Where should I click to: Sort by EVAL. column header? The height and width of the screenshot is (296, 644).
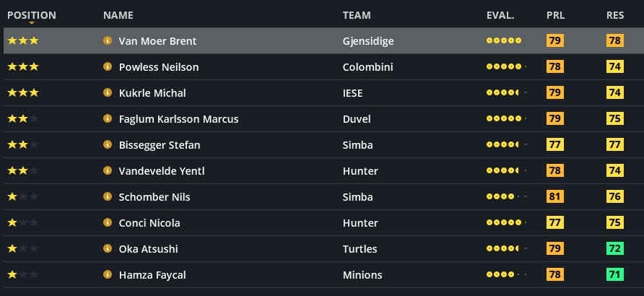(x=500, y=15)
